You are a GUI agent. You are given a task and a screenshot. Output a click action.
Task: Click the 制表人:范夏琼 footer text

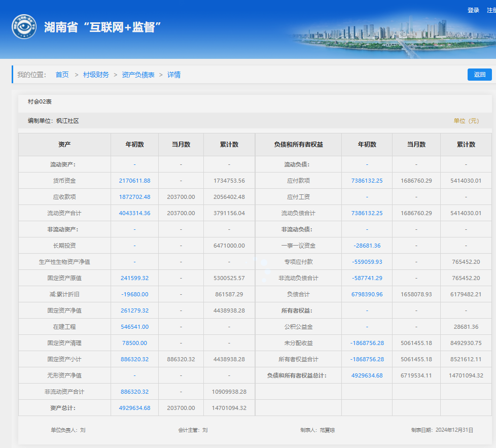coord(317,430)
